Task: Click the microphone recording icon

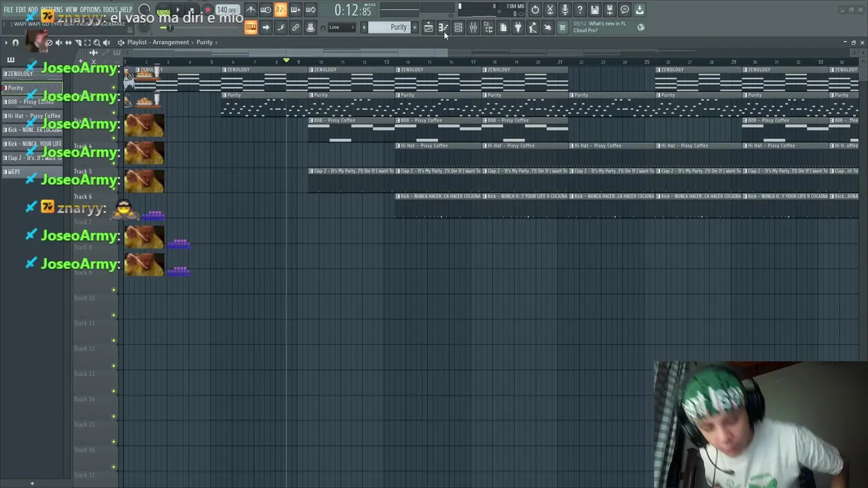Action: click(565, 9)
